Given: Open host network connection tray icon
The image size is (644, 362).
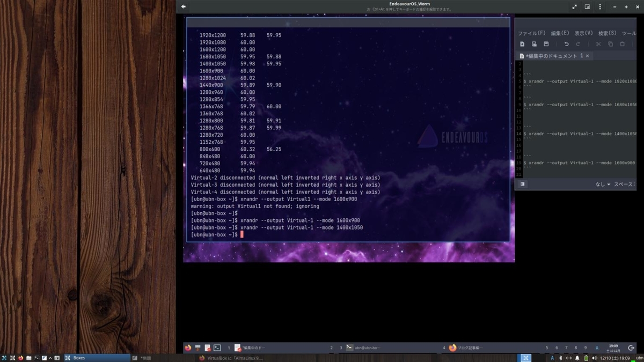Looking at the screenshot, I should tap(569, 358).
